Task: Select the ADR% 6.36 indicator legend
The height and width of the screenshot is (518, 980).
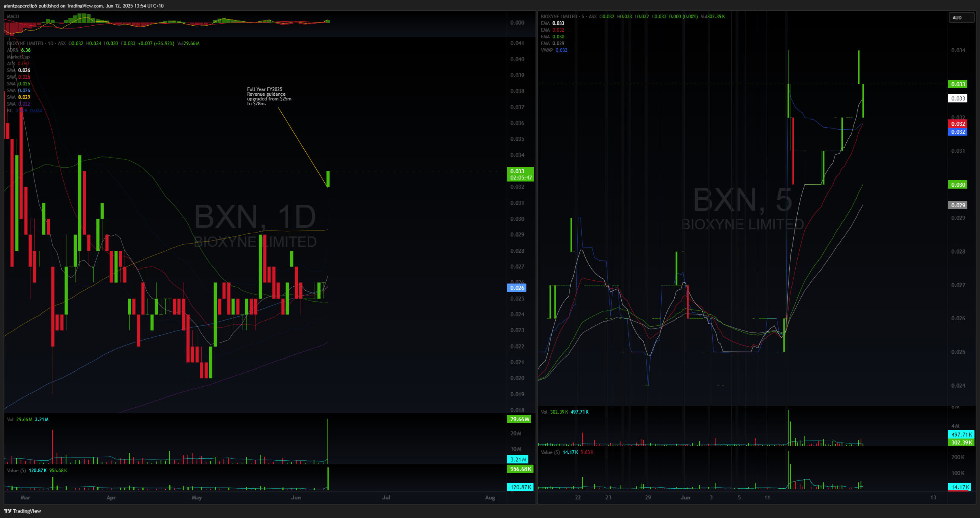Action: tap(19, 50)
